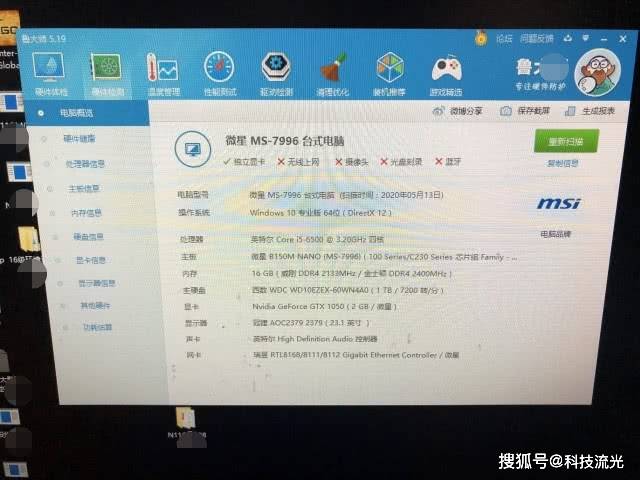Click the 微星 MS-7996 台式电脑 heading

pyautogui.click(x=285, y=141)
